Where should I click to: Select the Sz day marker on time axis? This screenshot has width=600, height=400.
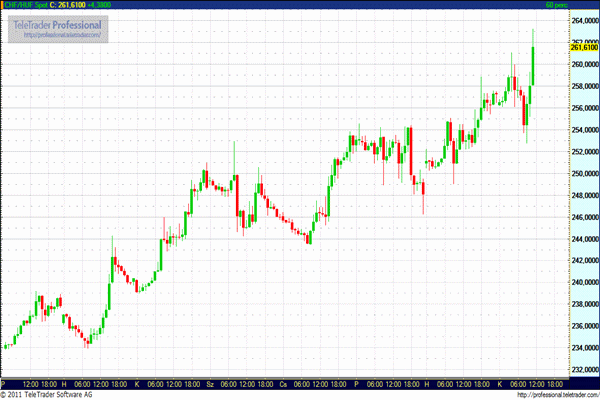coord(210,384)
